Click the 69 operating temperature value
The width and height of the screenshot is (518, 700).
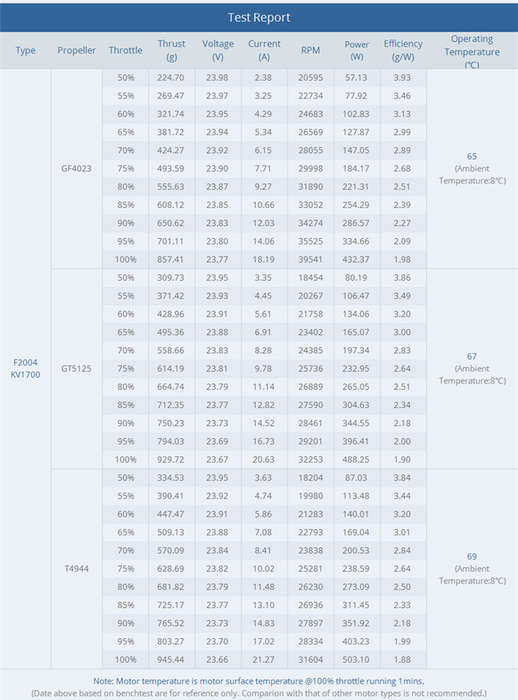[x=472, y=556]
